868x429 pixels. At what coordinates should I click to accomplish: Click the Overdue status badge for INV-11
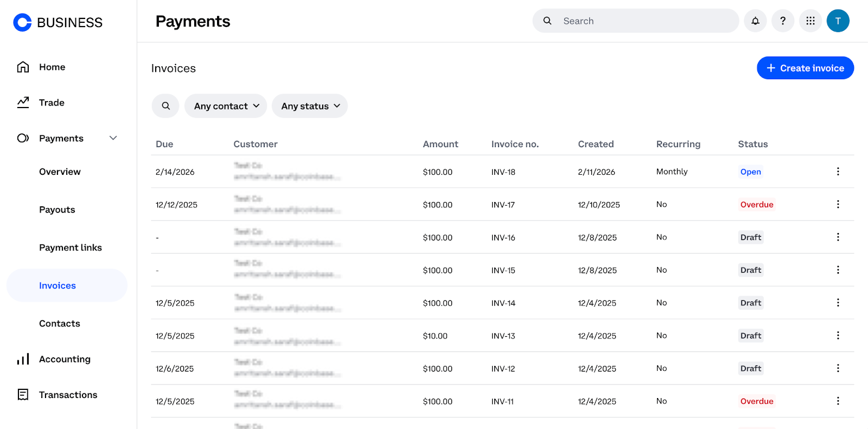tap(757, 401)
